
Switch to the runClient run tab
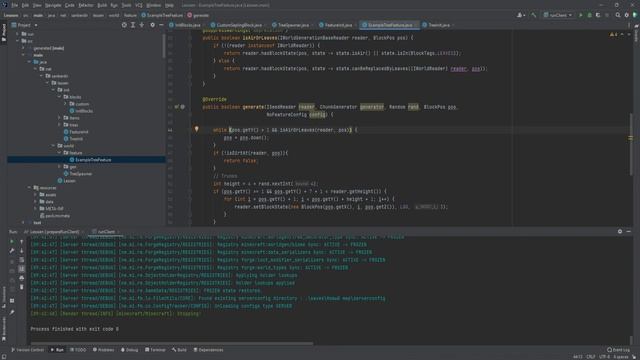point(105,232)
